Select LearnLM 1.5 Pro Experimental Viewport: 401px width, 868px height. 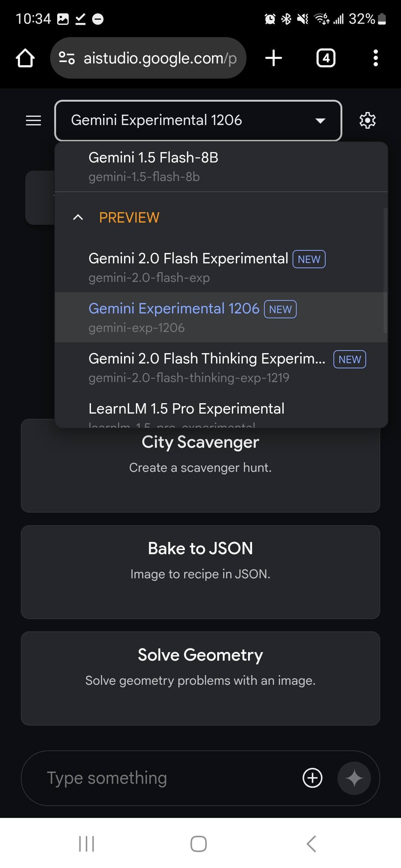click(186, 410)
